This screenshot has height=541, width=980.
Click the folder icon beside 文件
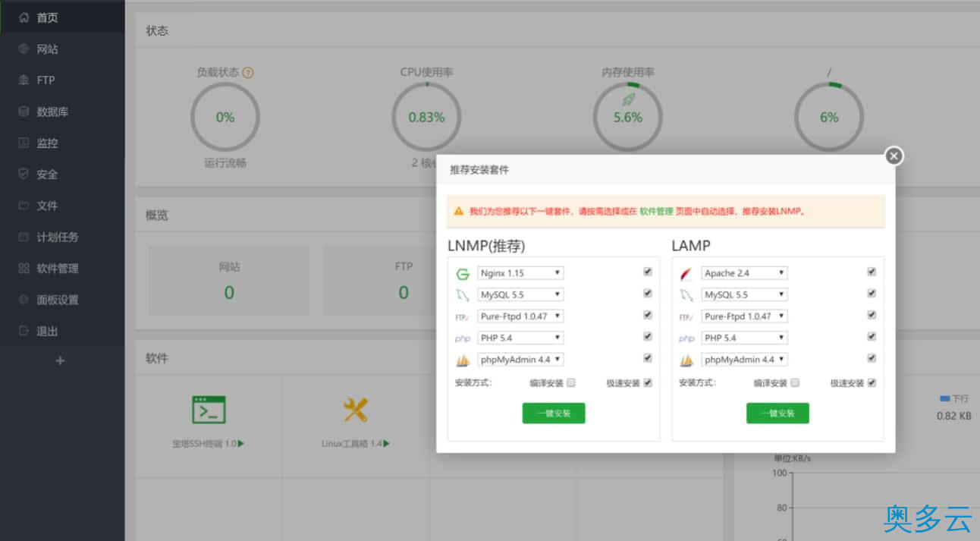click(24, 206)
